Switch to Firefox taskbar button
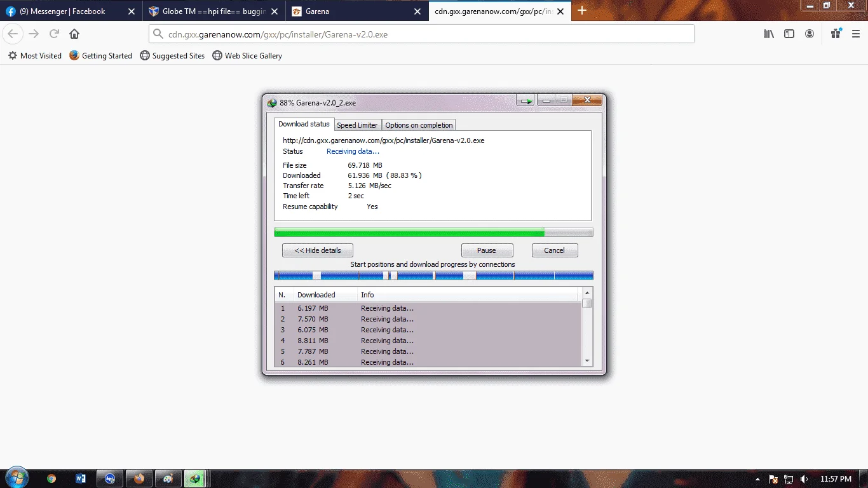This screenshot has width=868, height=488. pyautogui.click(x=139, y=478)
